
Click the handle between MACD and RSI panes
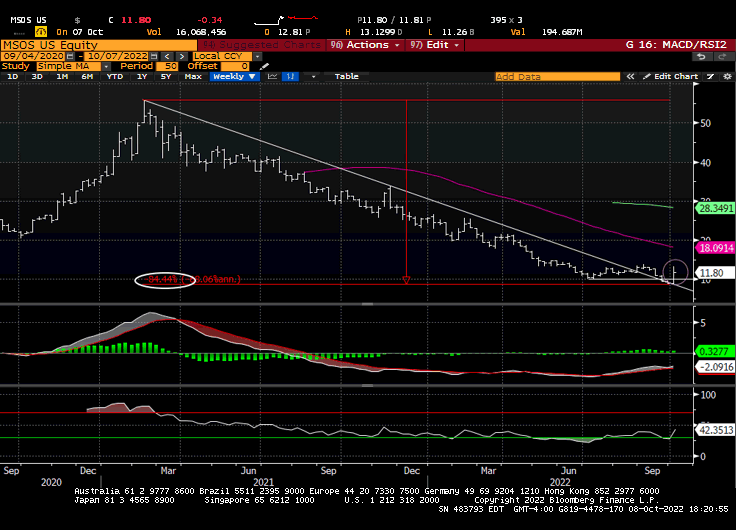[x=367, y=386]
